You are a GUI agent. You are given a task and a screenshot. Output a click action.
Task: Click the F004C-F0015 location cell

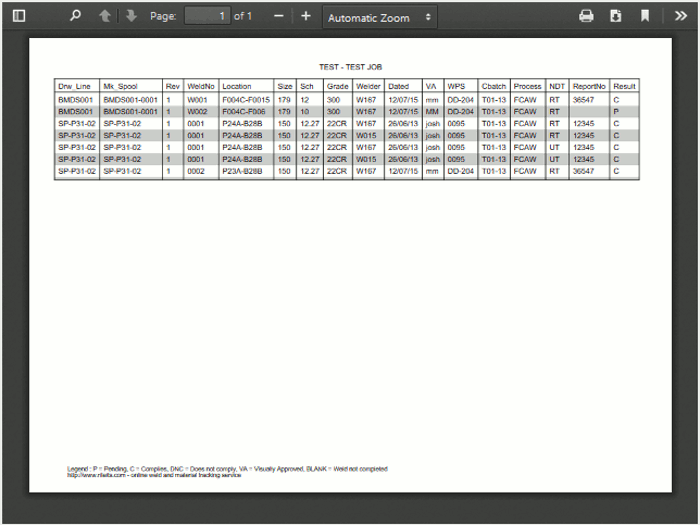tap(245, 100)
